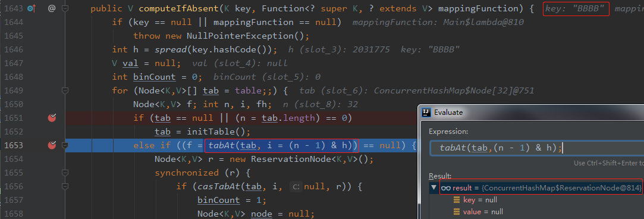
Task: Click the @ annotation gutter icon
Action: point(51,8)
